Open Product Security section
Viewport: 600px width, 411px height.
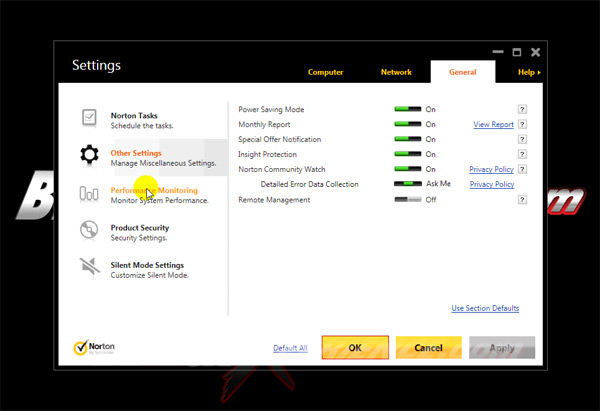point(140,232)
